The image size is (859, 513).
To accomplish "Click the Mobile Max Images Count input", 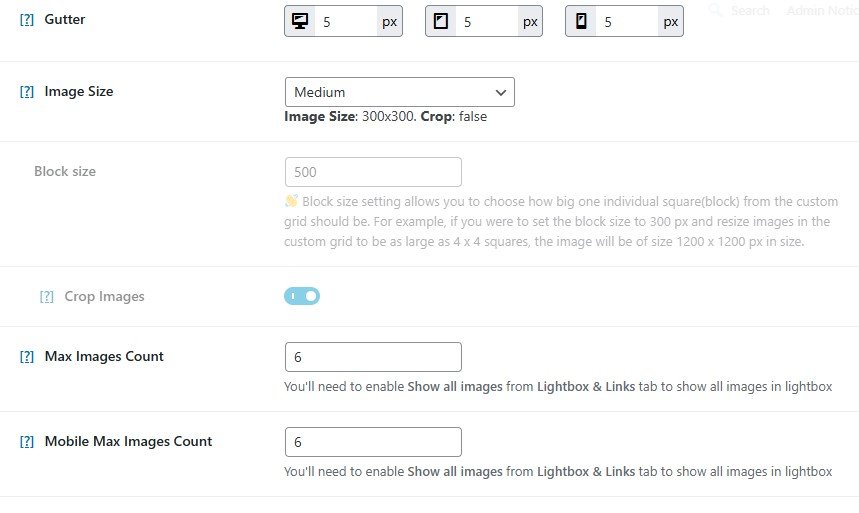I will tap(373, 442).
